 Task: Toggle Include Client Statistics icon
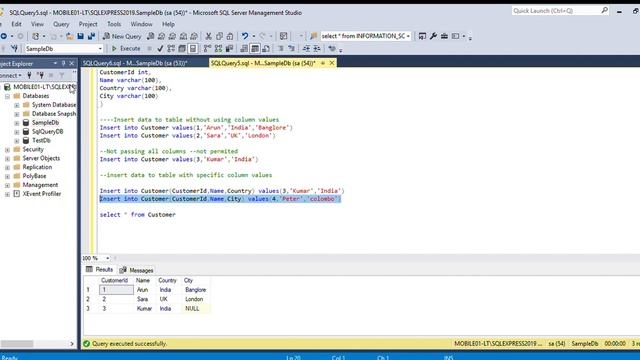[x=229, y=49]
